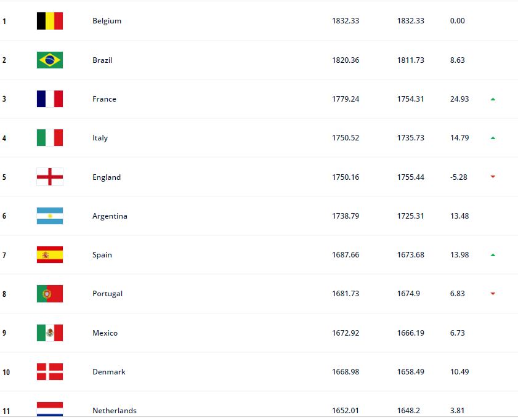Image resolution: width=518 pixels, height=420 pixels.
Task: Open the Netherlands team name link
Action: [115, 410]
